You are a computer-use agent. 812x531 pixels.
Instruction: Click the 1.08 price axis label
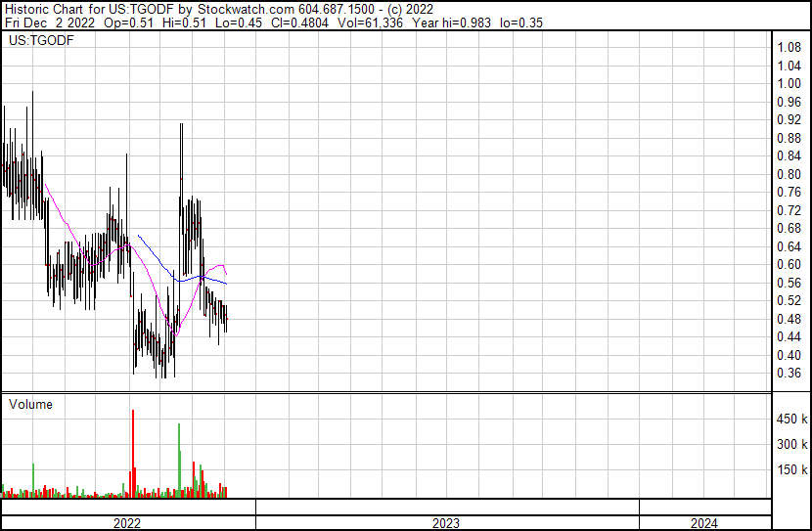[789, 47]
